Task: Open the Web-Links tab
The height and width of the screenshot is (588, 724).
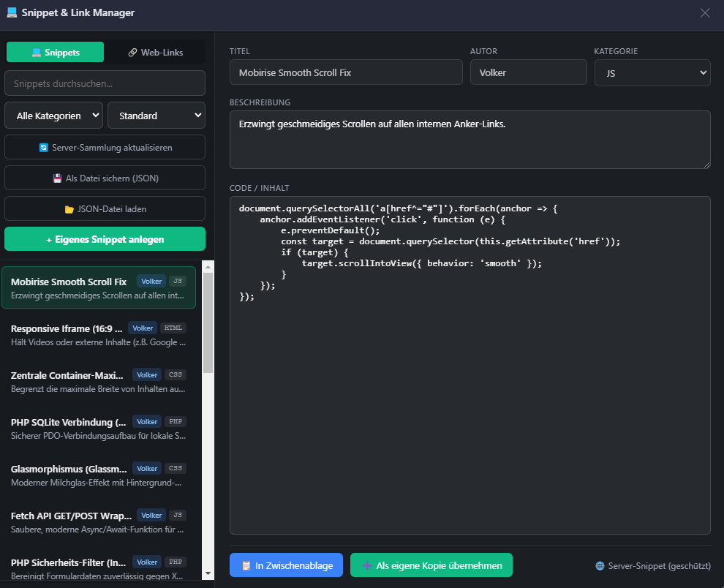Action: point(156,52)
